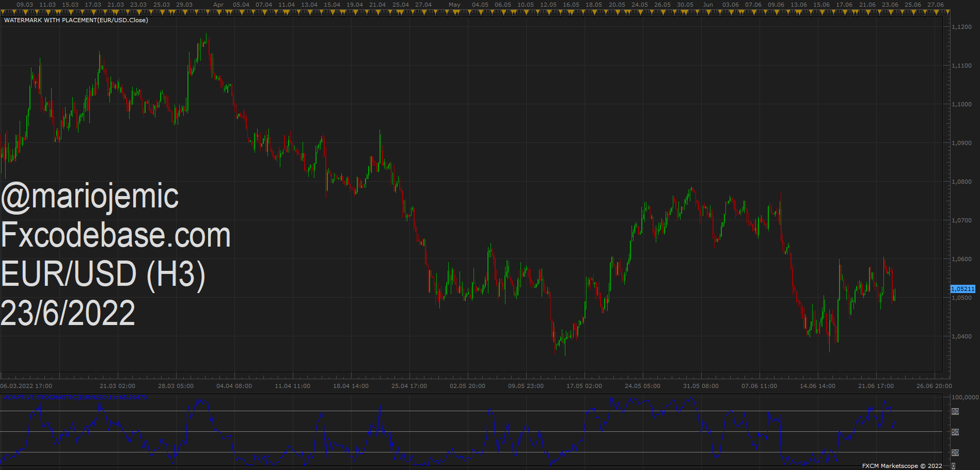Click the 1,0800 price axis label

click(x=961, y=182)
